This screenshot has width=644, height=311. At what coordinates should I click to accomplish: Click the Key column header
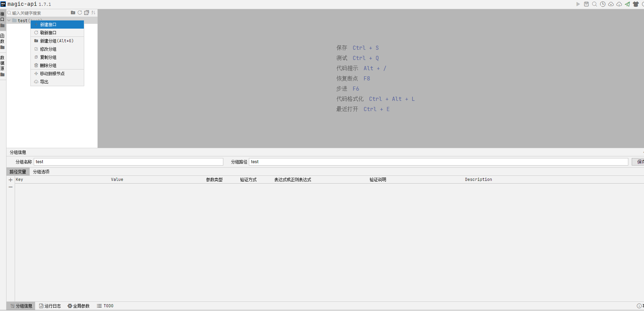point(19,180)
